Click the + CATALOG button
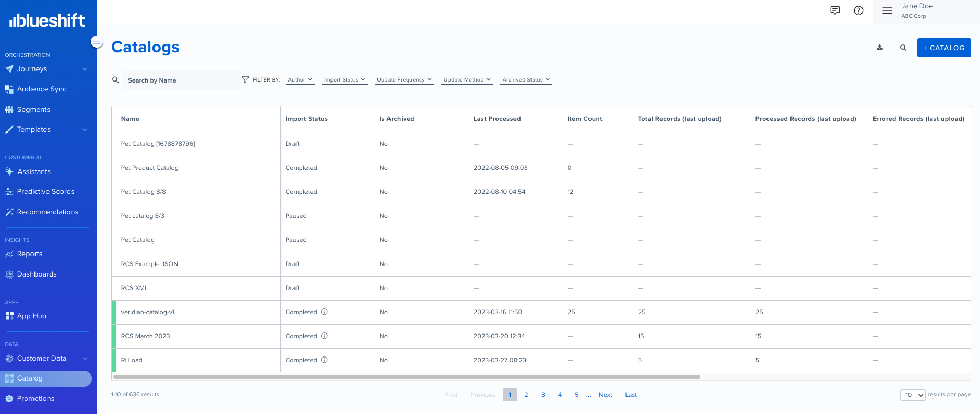980x414 pixels. [x=944, y=48]
